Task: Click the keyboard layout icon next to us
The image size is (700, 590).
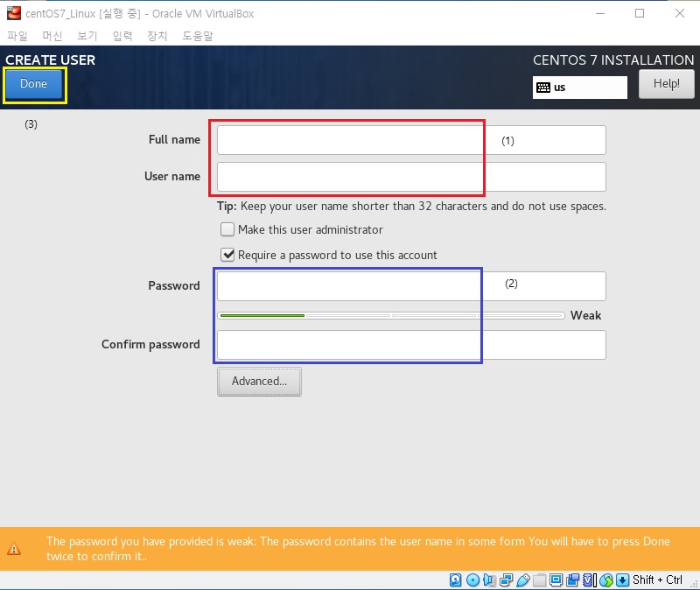Action: [543, 88]
